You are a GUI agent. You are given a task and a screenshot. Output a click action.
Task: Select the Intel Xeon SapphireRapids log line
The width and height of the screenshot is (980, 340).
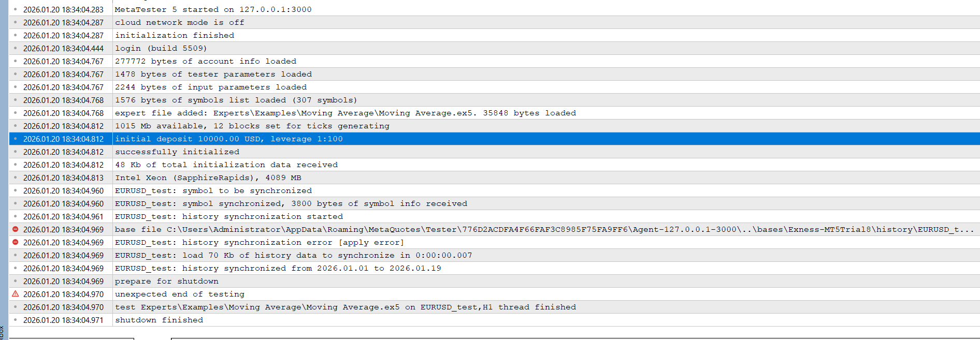(208, 178)
